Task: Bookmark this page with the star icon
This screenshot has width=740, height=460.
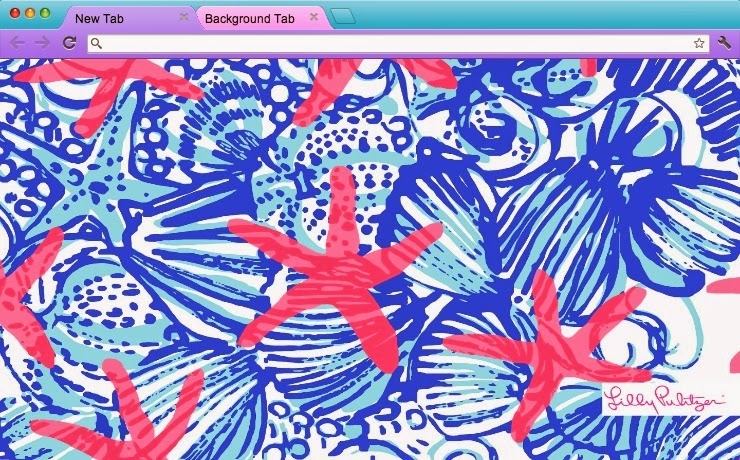Action: (699, 43)
